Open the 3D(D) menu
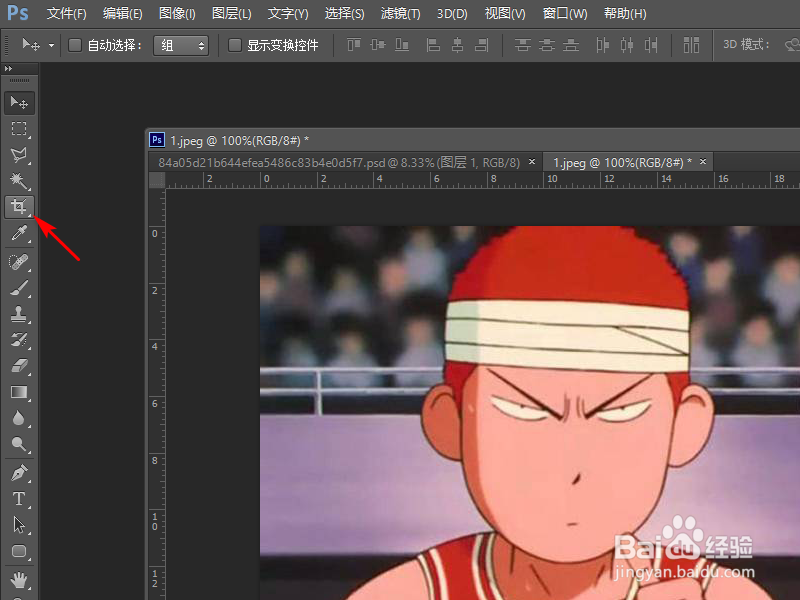This screenshot has width=800, height=600. [452, 14]
